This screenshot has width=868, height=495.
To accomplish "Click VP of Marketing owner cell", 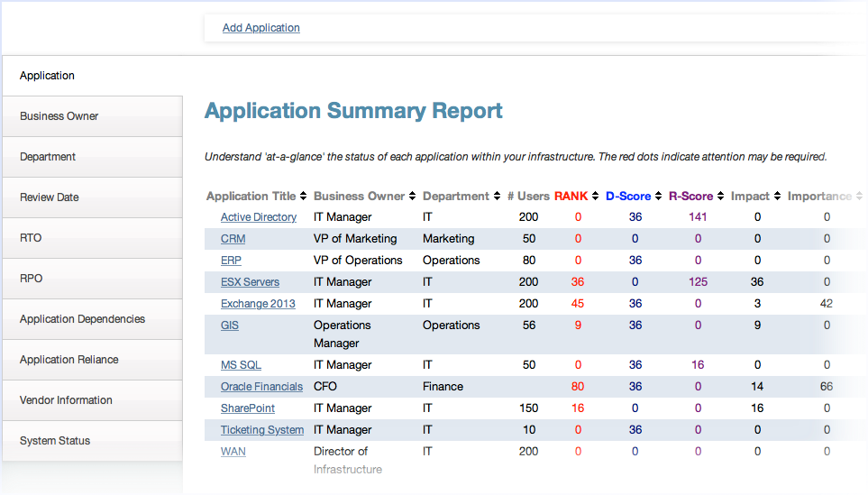I will [355, 239].
